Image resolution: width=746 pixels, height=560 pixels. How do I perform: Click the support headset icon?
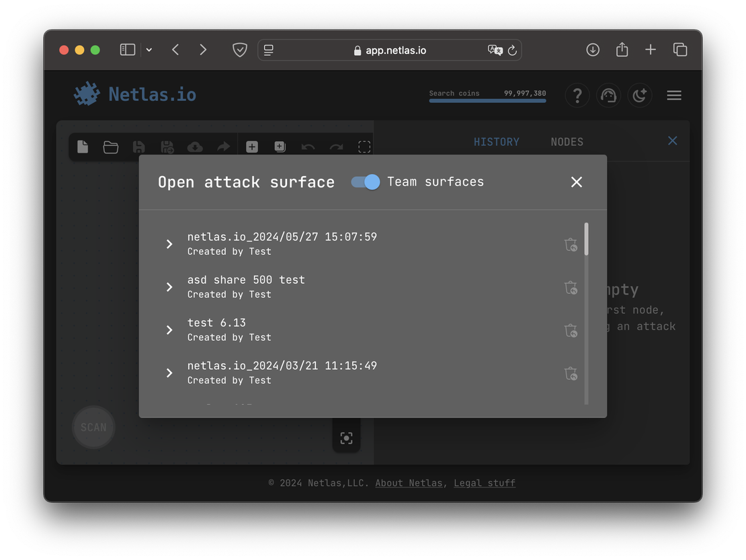(608, 95)
